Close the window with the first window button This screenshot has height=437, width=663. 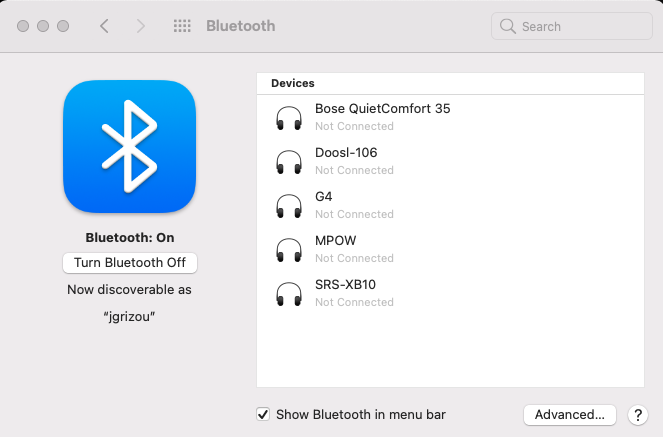click(x=23, y=26)
